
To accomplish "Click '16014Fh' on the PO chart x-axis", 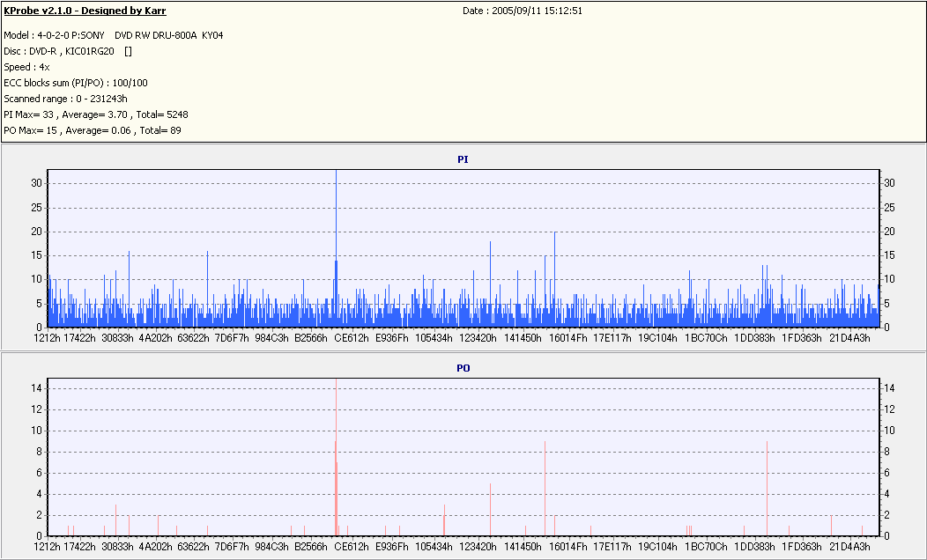I will (568, 547).
